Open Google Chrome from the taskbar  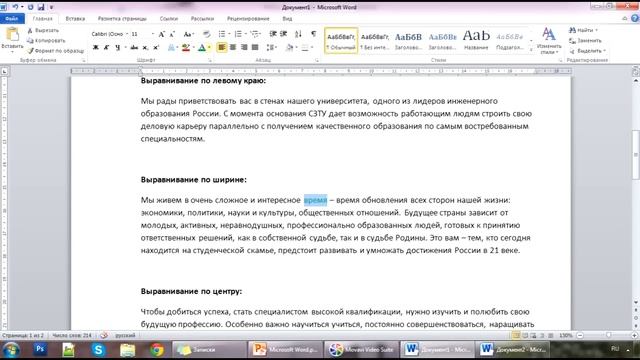tap(157, 349)
